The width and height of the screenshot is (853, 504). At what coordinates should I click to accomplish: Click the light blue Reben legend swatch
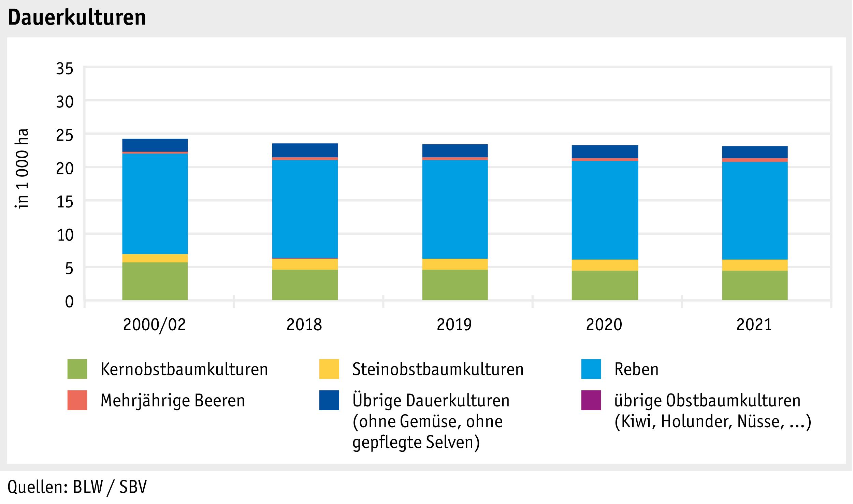pyautogui.click(x=591, y=369)
